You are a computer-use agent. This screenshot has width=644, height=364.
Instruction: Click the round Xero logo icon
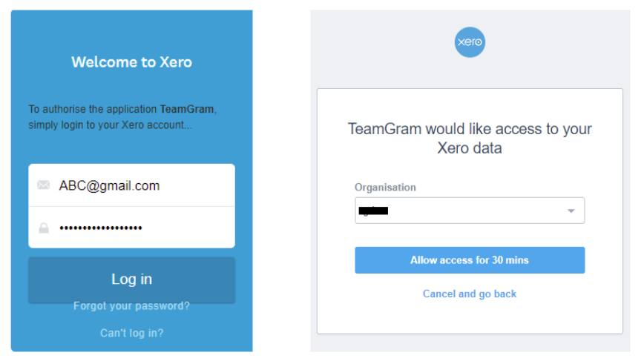[x=470, y=42]
